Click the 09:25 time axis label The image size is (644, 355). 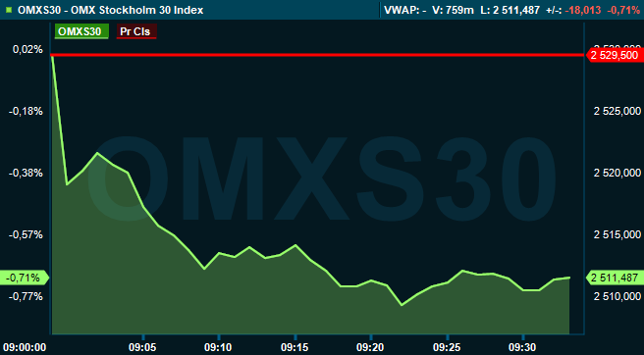click(x=447, y=347)
